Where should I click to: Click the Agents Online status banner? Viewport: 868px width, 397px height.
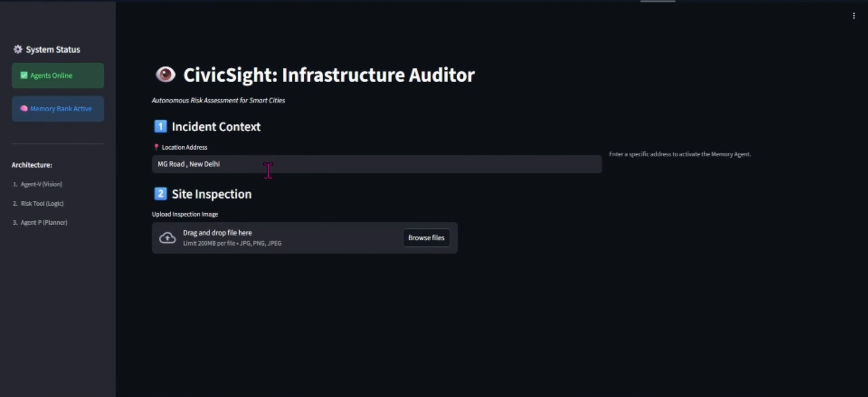point(58,76)
